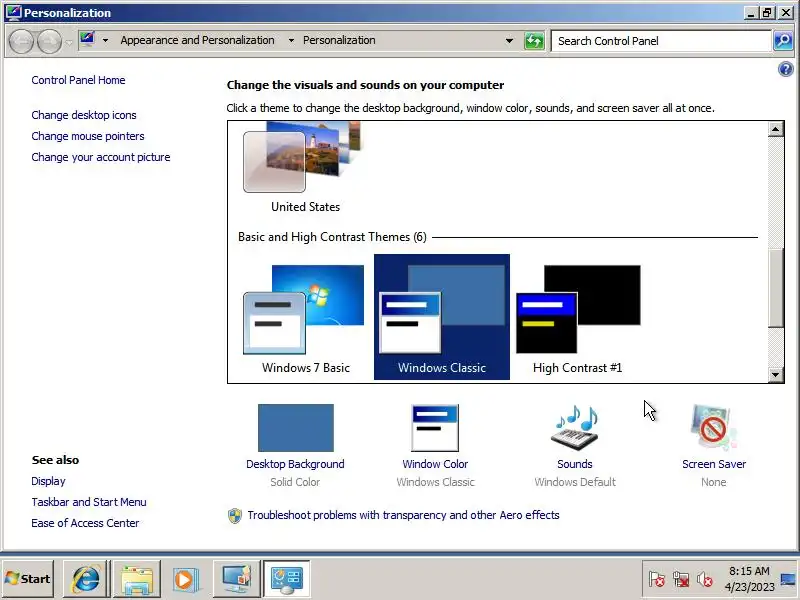Click the 'Solid Color' caption text
This screenshot has width=800, height=600.
point(295,482)
